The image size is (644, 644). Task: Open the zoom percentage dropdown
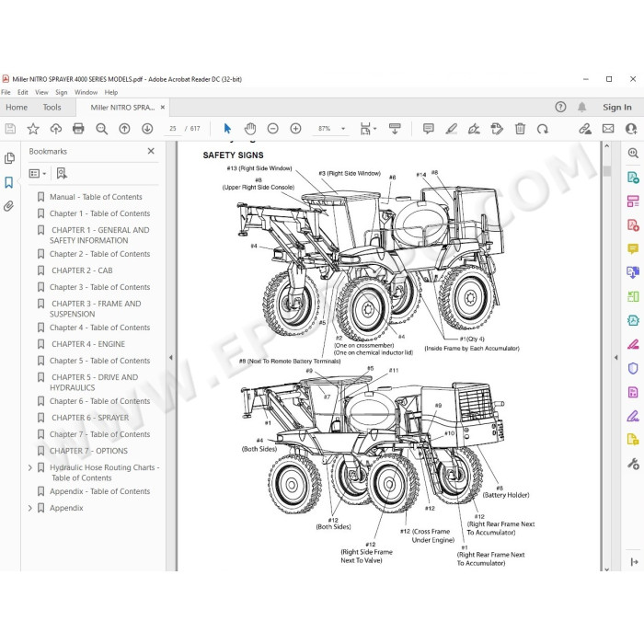click(343, 129)
